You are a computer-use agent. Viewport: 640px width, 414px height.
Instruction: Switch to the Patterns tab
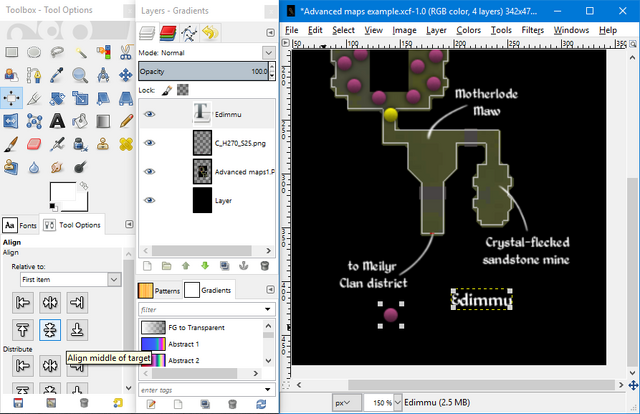pyautogui.click(x=160, y=290)
